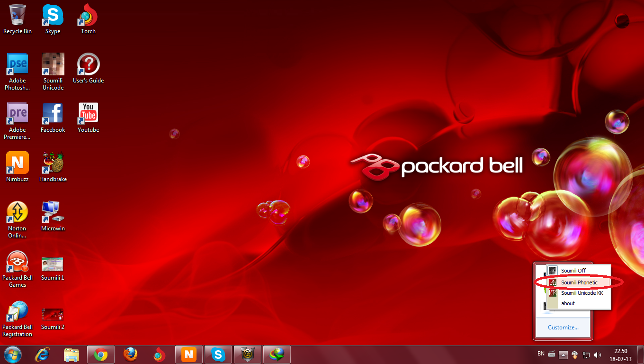Click the Windows Start button
644x364 pixels.
tap(13, 355)
